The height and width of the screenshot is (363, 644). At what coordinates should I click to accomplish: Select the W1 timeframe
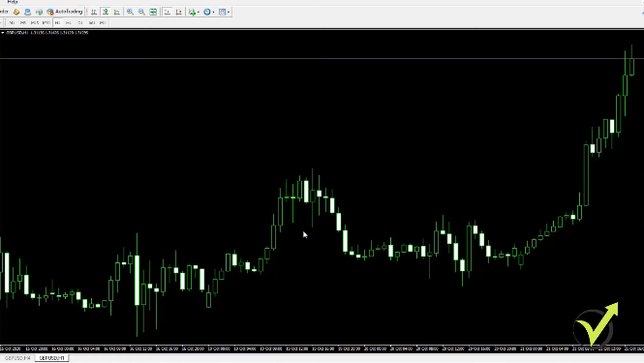click(92, 22)
